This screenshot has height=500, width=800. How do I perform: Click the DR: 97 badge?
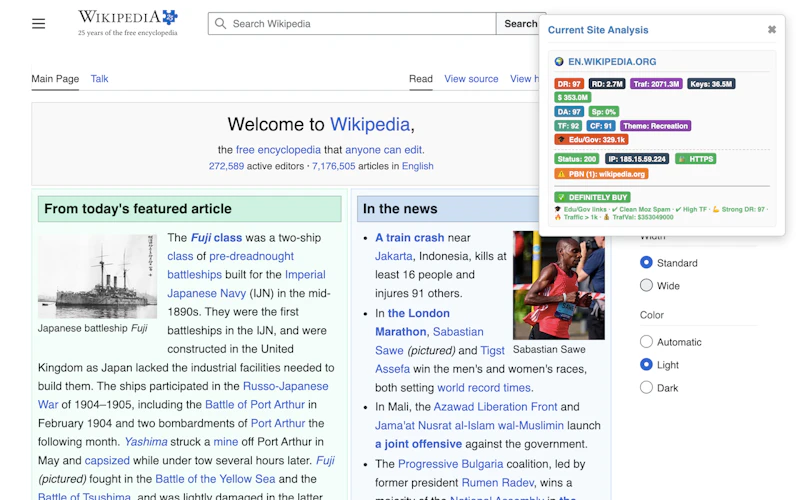click(x=569, y=84)
